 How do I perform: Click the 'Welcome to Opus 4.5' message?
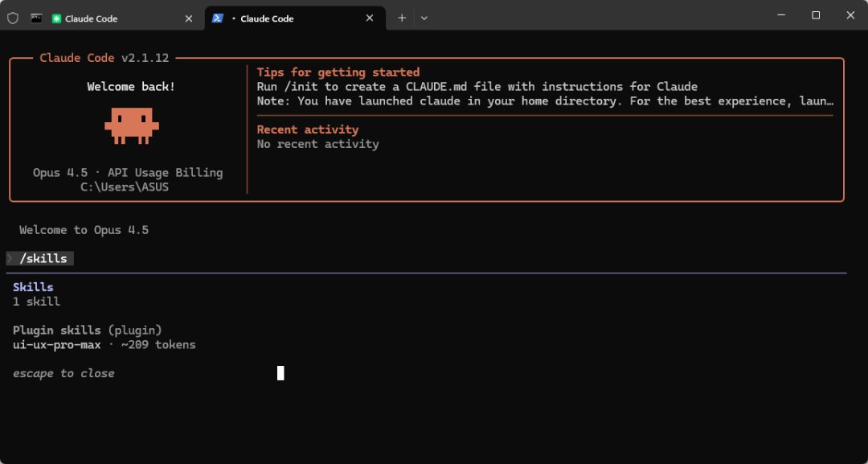(x=84, y=230)
